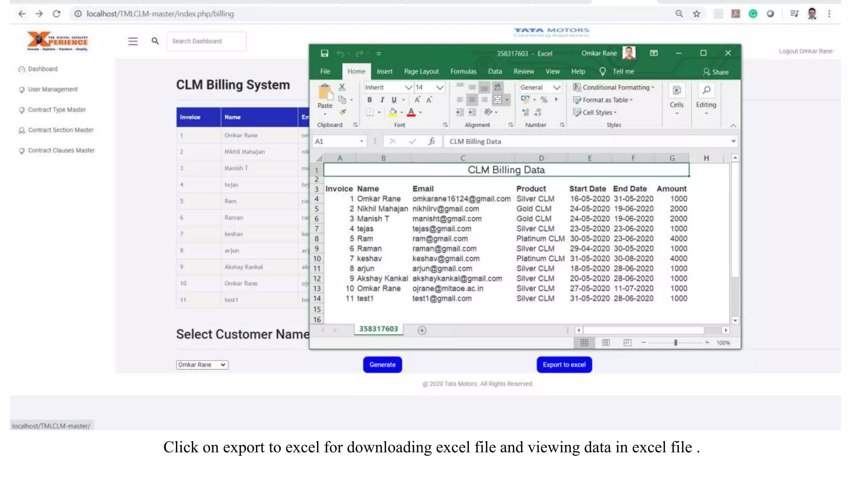Click the dashboard search magnifier icon
Viewport: 868px width, 488px height.
click(x=155, y=41)
